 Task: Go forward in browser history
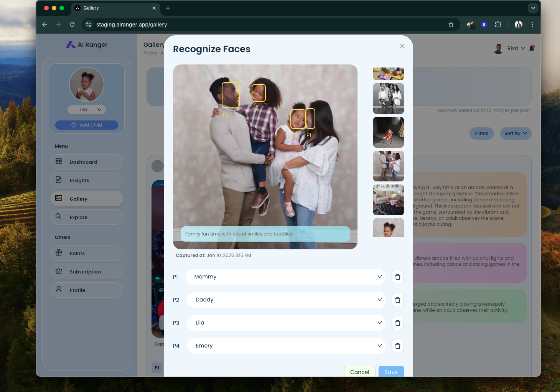pos(58,25)
